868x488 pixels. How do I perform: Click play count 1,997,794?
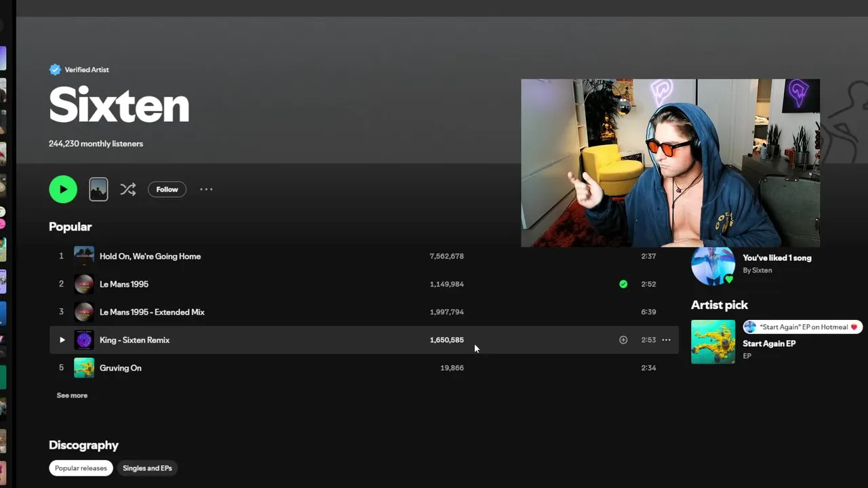tap(447, 312)
